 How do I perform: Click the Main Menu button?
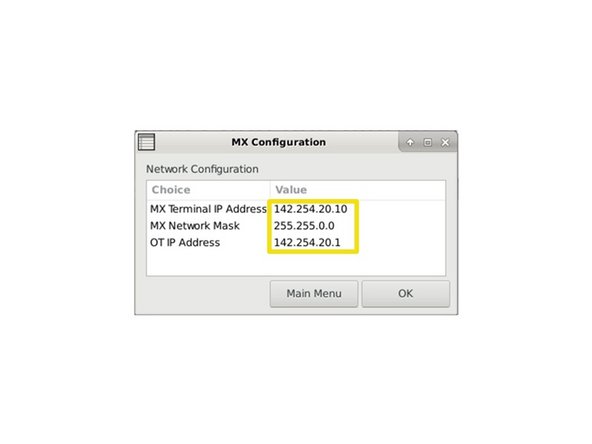(x=314, y=293)
